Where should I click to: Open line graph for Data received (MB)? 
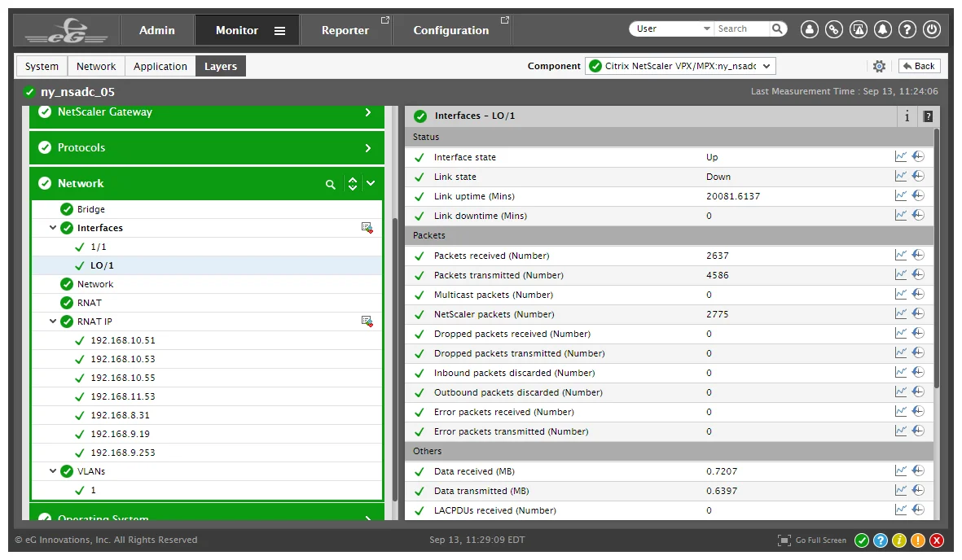(x=901, y=470)
